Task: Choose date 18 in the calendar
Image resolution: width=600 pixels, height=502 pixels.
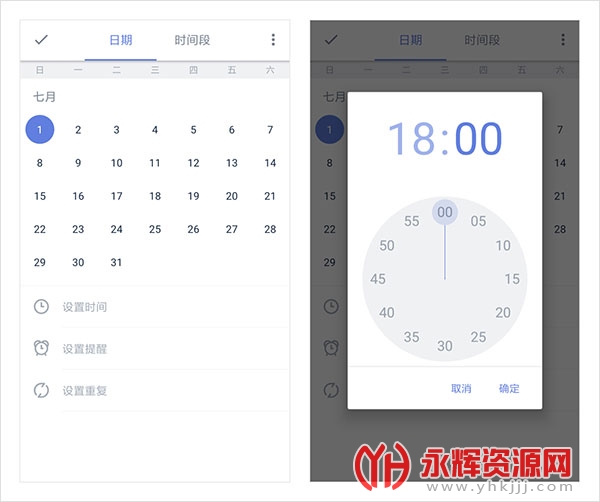Action: pos(155,196)
